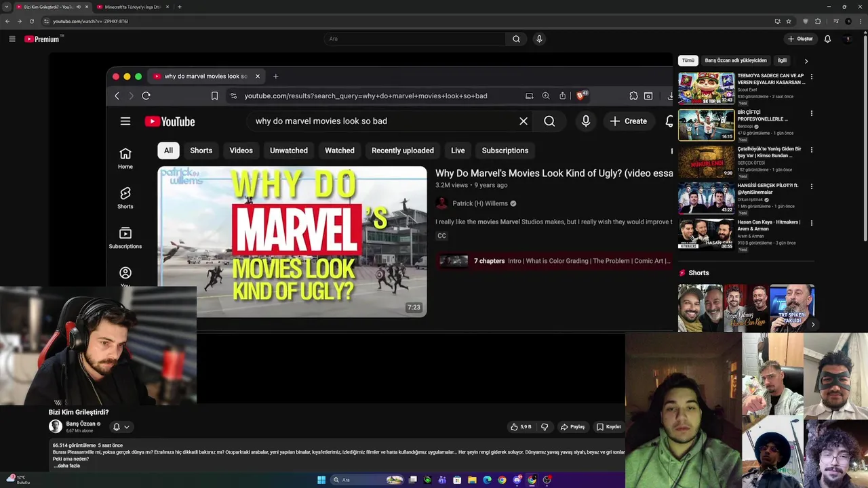Open options for HANGİSİ GERÇEK PİLOT video
The height and width of the screenshot is (488, 868).
pos(811,186)
